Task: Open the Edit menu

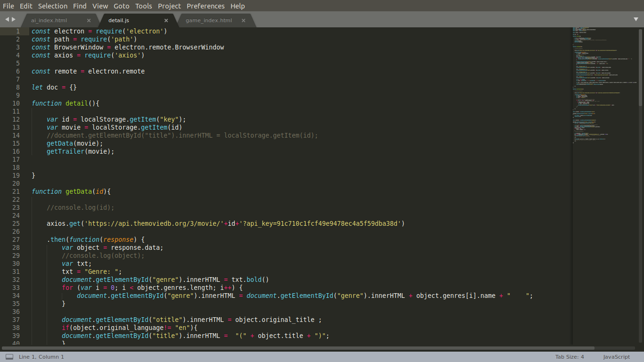Action: pos(26,6)
